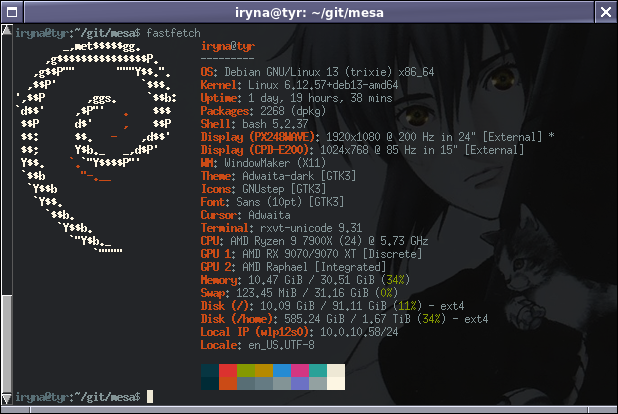The width and height of the screenshot is (618, 414).
Task: Click the teal-cyan color block
Action: (318, 371)
